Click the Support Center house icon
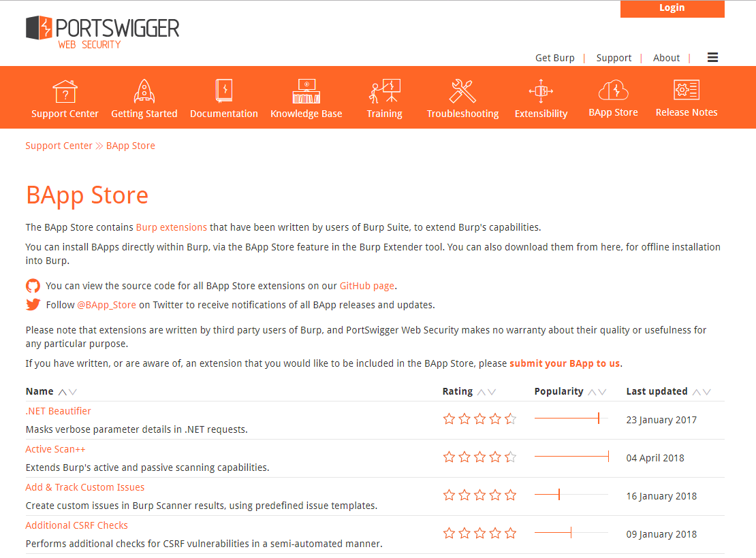Viewport: 756px width, 558px height. 65,91
